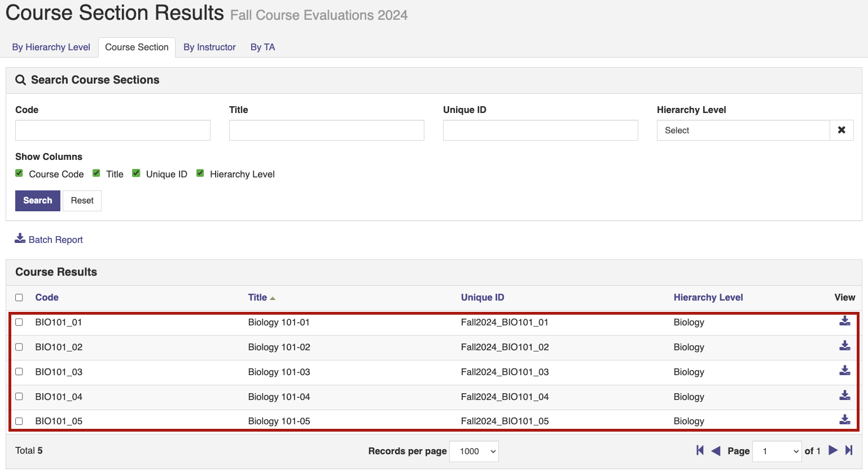
Task: Toggle Course Code column checkbox
Action: pos(19,173)
